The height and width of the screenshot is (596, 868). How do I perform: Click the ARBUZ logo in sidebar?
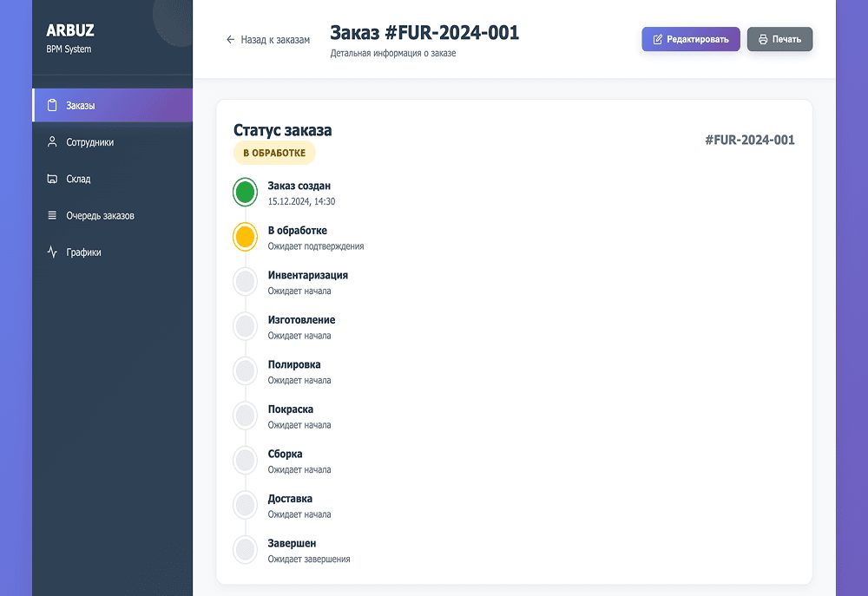(69, 31)
